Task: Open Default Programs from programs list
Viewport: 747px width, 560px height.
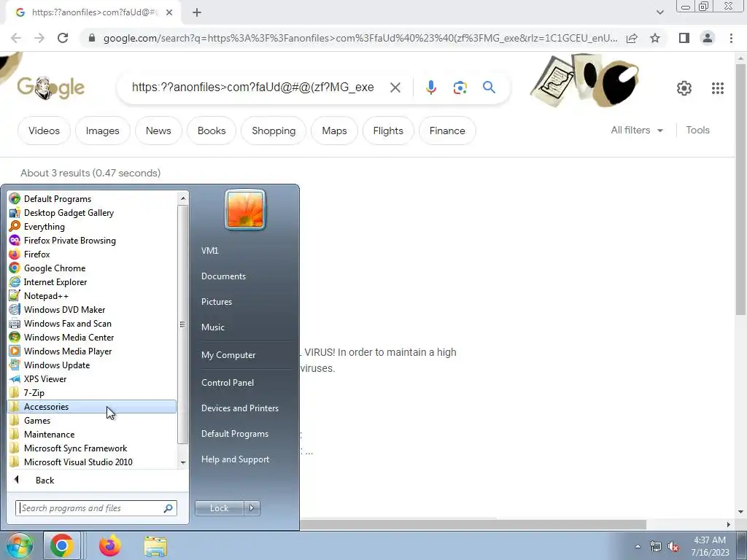Action: click(x=92, y=199)
